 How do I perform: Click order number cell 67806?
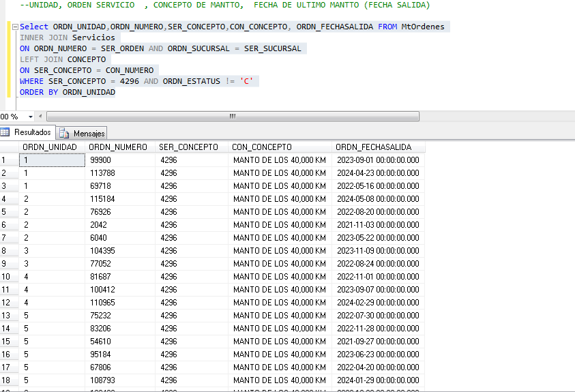click(x=120, y=367)
